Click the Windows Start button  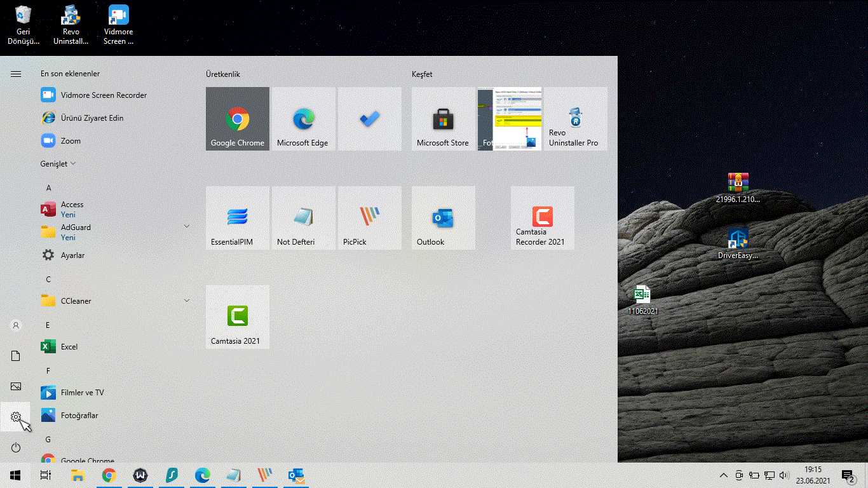[x=15, y=475]
